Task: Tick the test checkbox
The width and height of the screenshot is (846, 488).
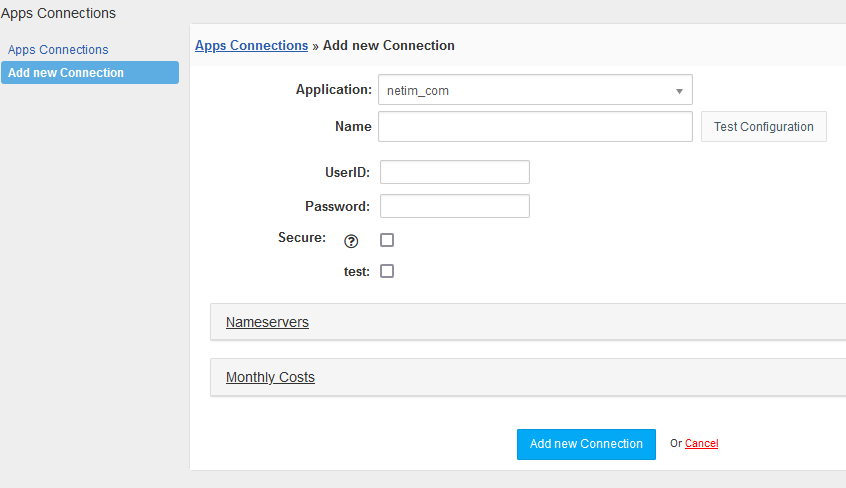Action: coord(387,271)
